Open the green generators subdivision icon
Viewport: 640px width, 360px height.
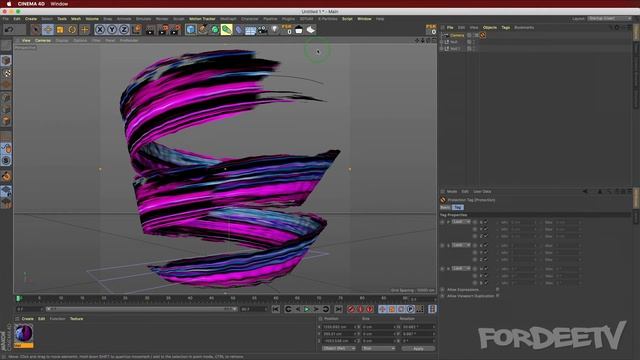tap(215, 29)
